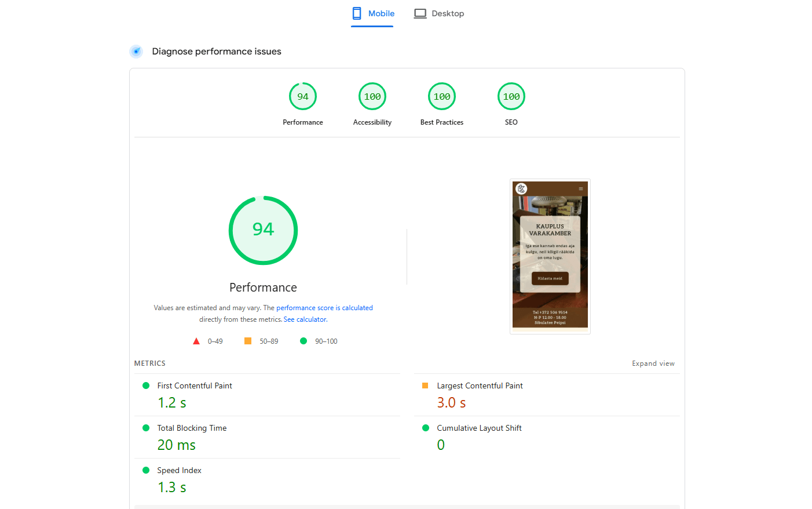Expand the metrics view
The image size is (812, 509).
(x=653, y=363)
